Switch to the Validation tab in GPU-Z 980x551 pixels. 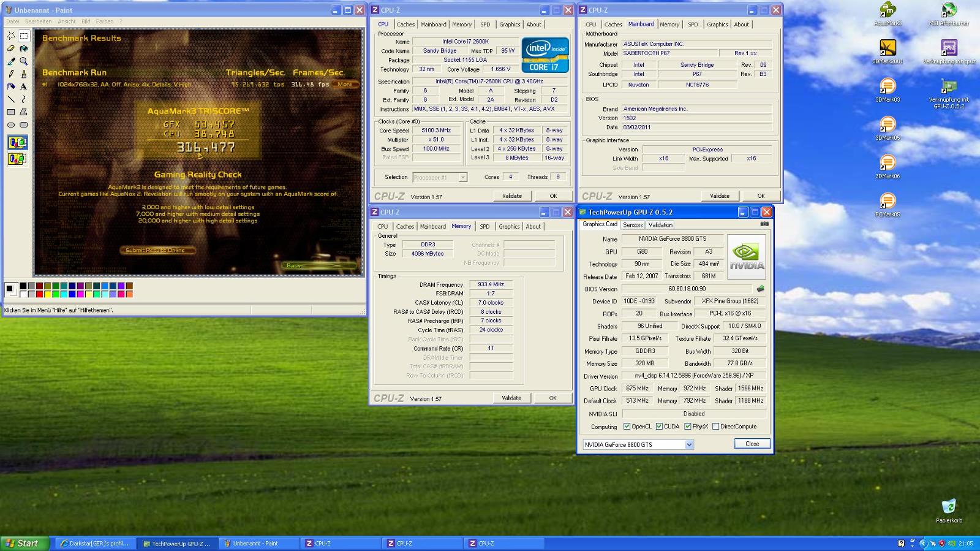[x=660, y=225]
